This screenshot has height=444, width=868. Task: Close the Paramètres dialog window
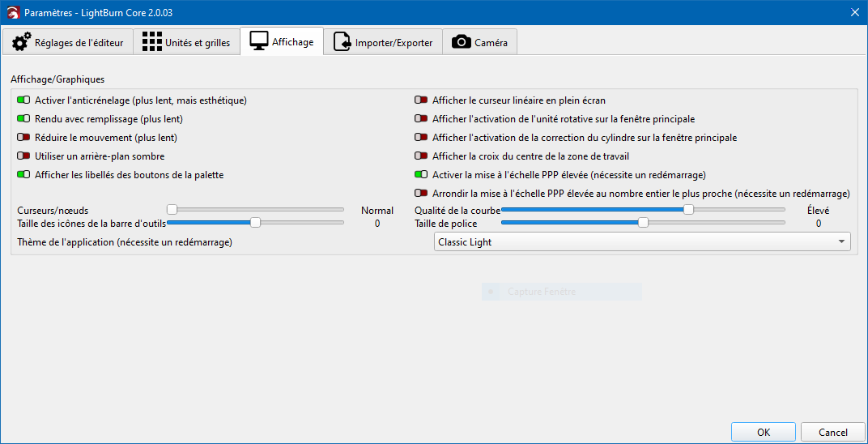[854, 12]
